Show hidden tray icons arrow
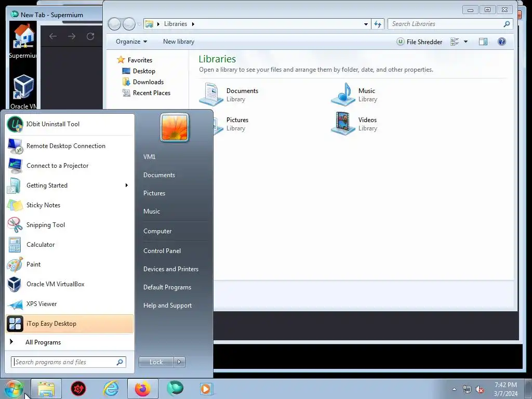The image size is (532, 399). (454, 390)
